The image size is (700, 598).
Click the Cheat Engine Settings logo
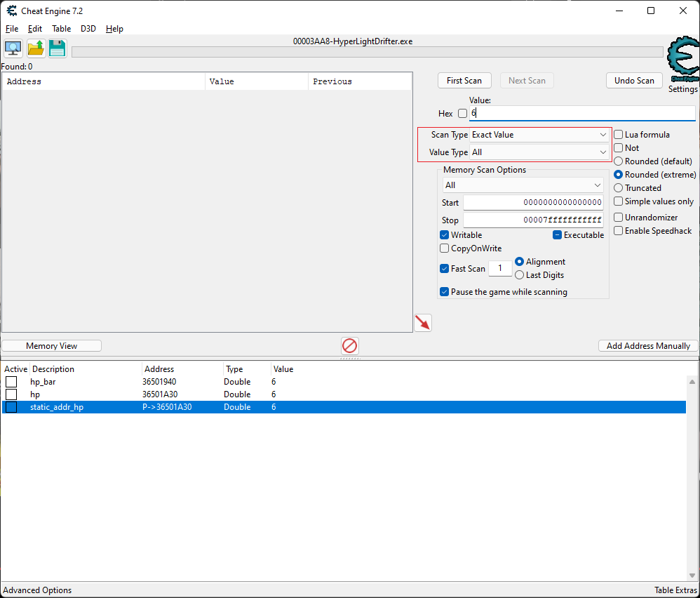pos(682,63)
